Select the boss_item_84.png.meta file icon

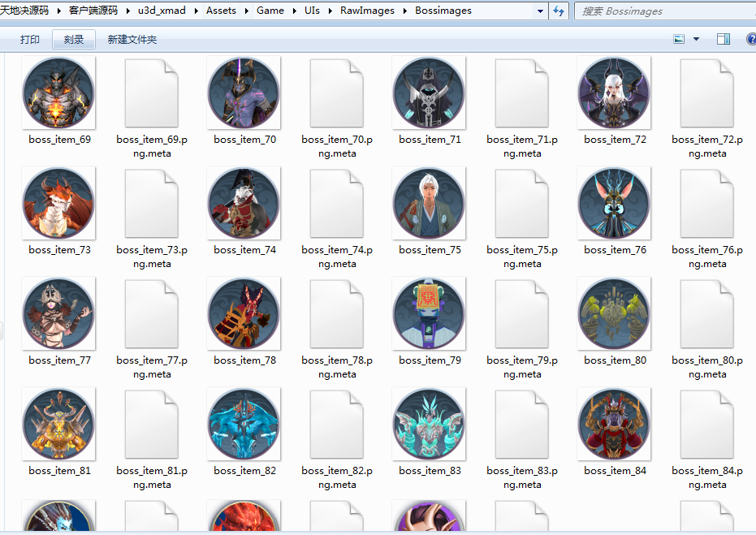click(706, 424)
